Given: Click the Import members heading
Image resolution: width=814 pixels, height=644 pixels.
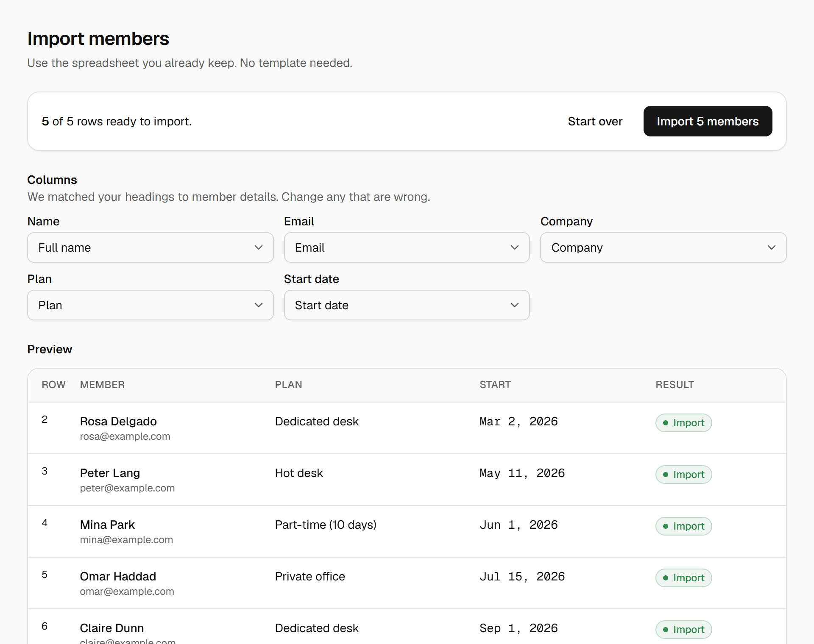Looking at the screenshot, I should [x=98, y=39].
